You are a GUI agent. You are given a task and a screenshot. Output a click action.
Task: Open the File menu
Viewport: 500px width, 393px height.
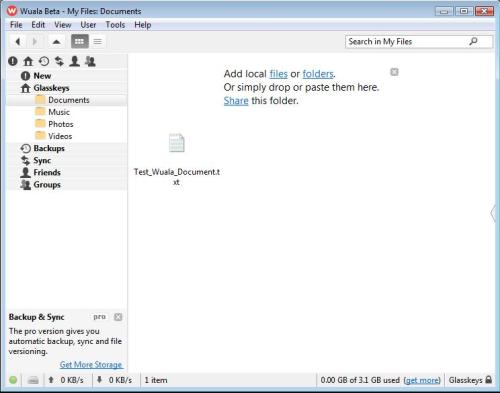(x=16, y=25)
